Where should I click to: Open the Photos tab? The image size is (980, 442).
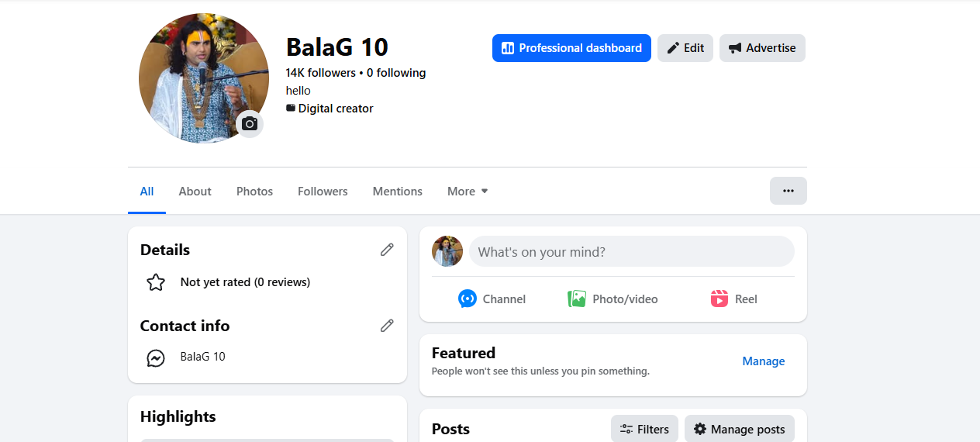pos(254,192)
